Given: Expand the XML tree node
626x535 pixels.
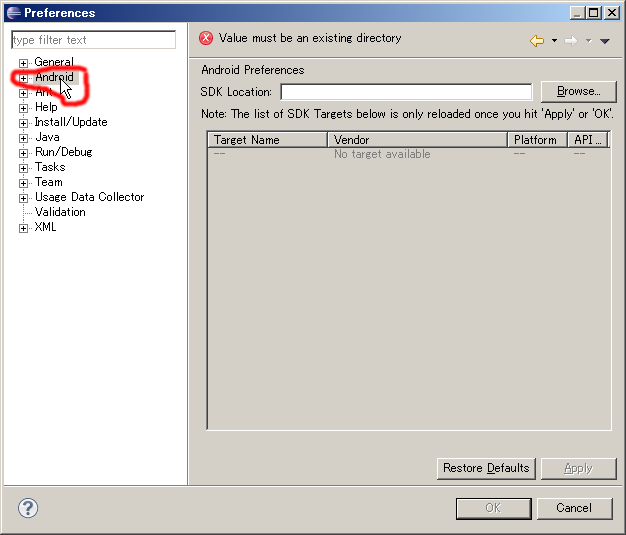Looking at the screenshot, I should (23, 228).
